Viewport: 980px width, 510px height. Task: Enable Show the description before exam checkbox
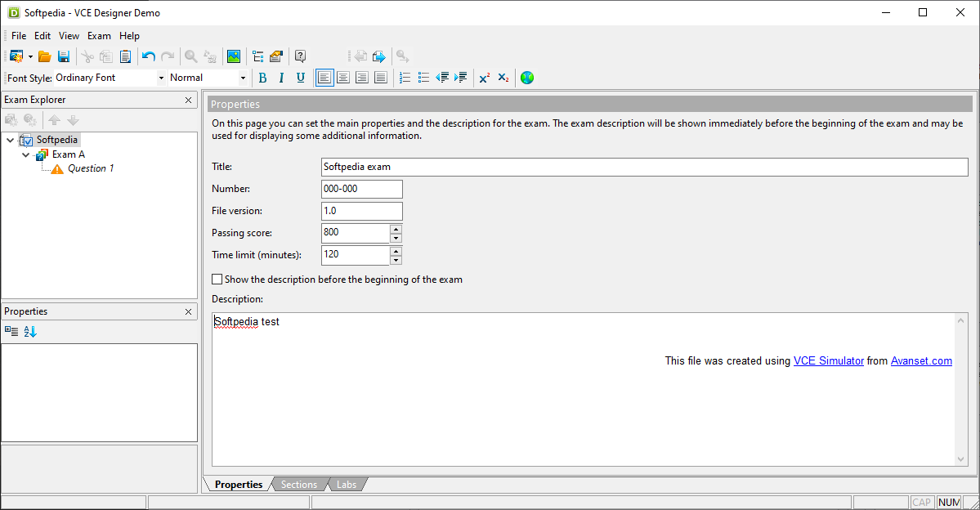point(217,280)
